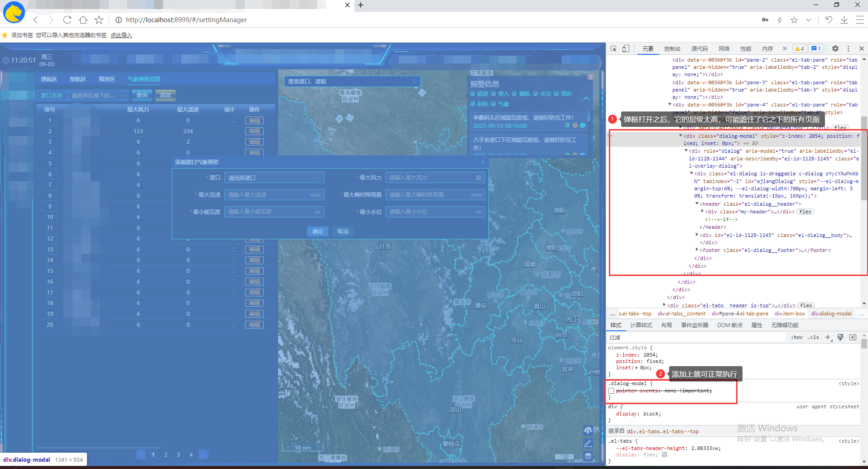Toggle the 拆除 alert checkbox

coord(473,104)
